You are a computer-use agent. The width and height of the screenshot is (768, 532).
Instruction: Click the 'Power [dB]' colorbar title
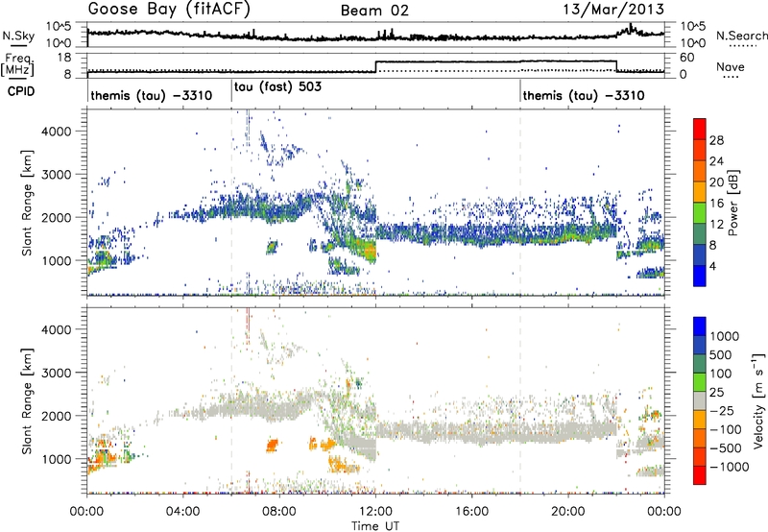732,203
